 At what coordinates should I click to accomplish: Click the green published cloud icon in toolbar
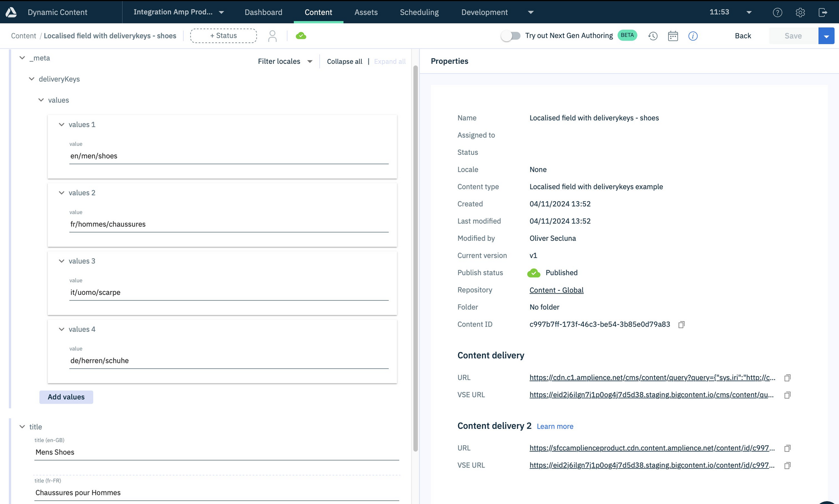click(301, 36)
